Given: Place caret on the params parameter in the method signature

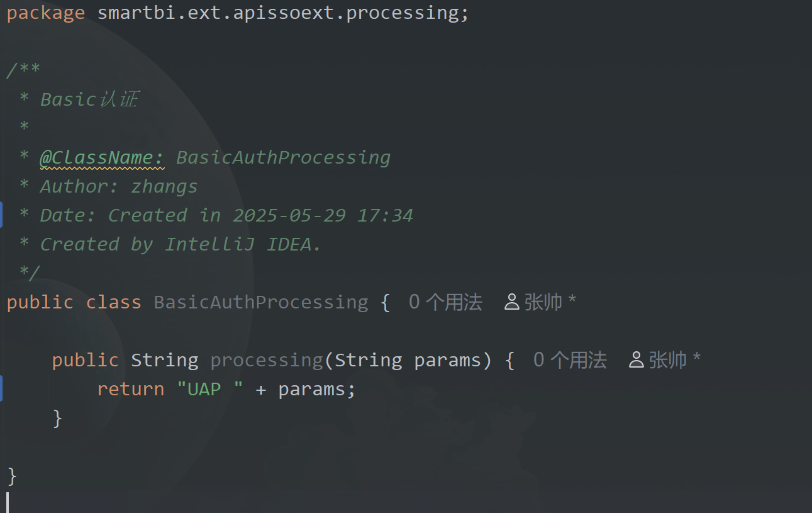Looking at the screenshot, I should (x=447, y=360).
